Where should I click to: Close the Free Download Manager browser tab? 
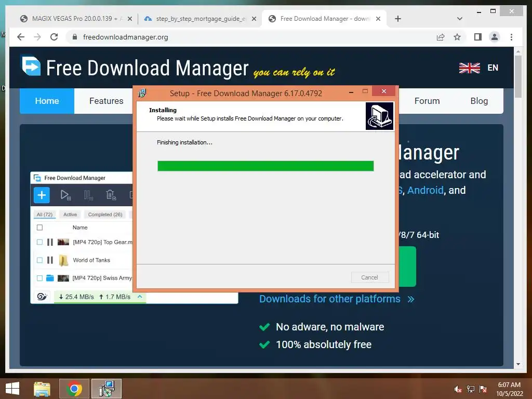click(x=378, y=19)
